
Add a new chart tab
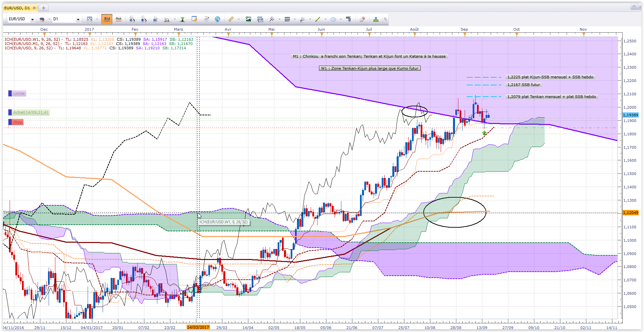[43, 8]
